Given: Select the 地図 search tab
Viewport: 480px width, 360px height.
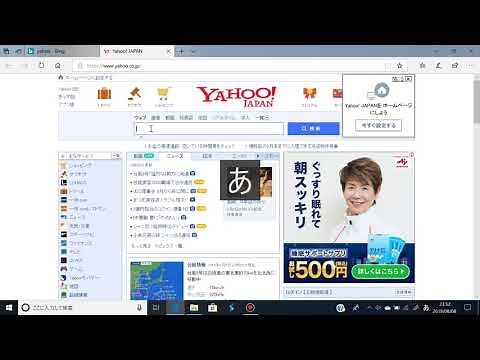Looking at the screenshot, I should point(203,118).
